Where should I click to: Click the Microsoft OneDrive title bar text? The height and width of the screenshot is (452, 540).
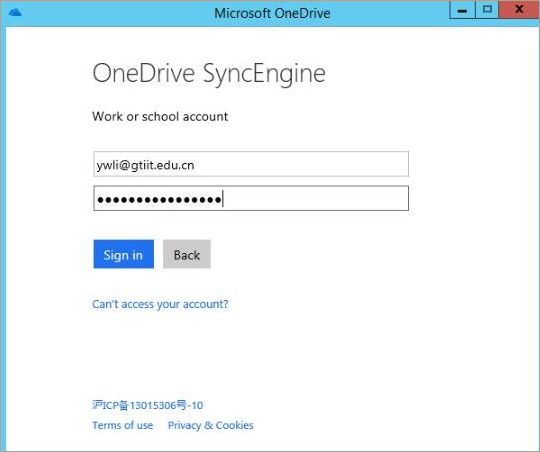(x=272, y=13)
